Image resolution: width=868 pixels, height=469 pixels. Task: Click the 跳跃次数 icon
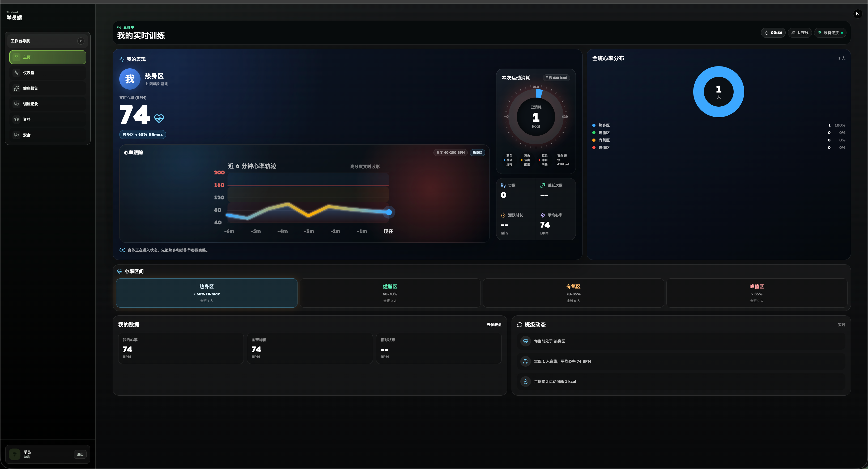coord(542,185)
